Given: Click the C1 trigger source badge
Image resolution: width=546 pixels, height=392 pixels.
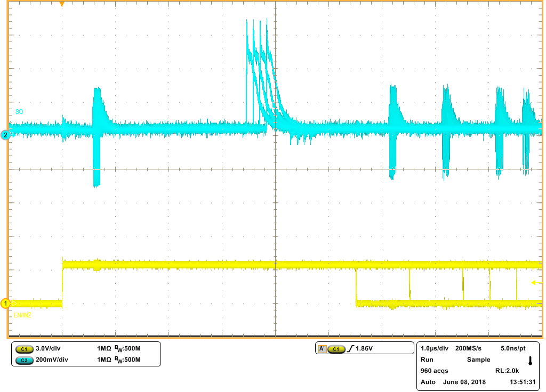Looking at the screenshot, I should [x=336, y=349].
